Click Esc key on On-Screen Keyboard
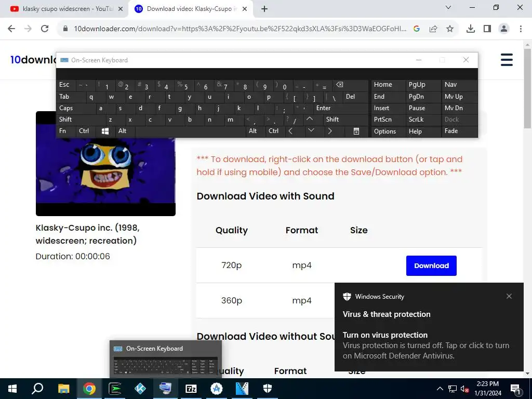This screenshot has height=399, width=532. pos(65,85)
